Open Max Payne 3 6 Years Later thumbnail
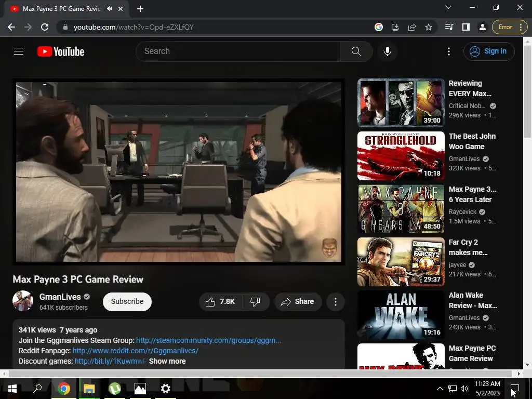Image resolution: width=532 pixels, height=399 pixels. [x=401, y=209]
